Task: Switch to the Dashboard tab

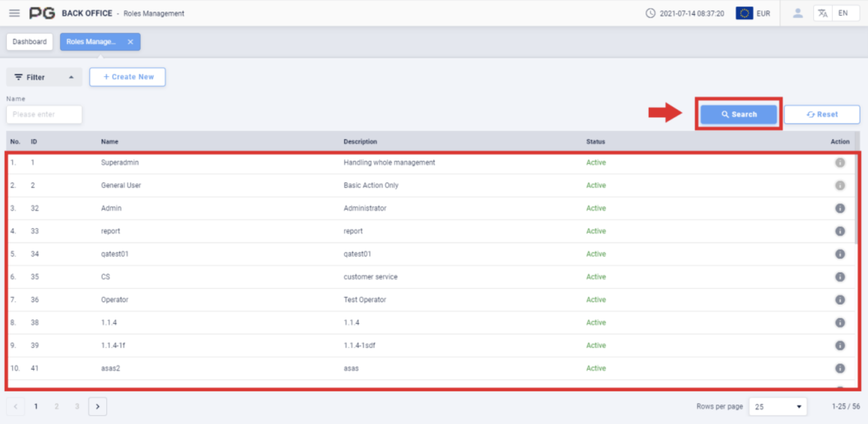Action: pyautogui.click(x=29, y=41)
